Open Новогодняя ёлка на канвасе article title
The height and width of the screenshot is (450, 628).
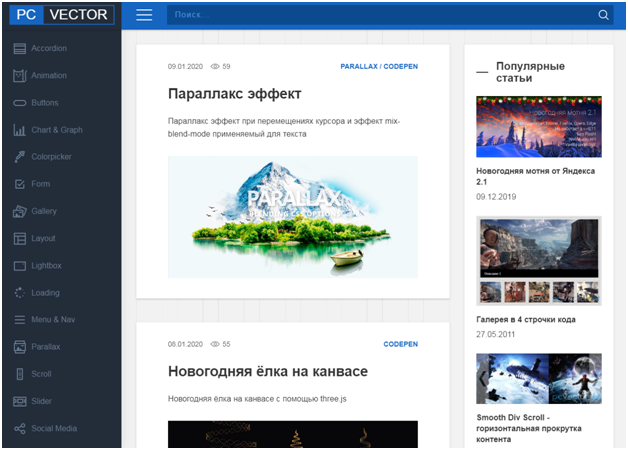(x=268, y=372)
